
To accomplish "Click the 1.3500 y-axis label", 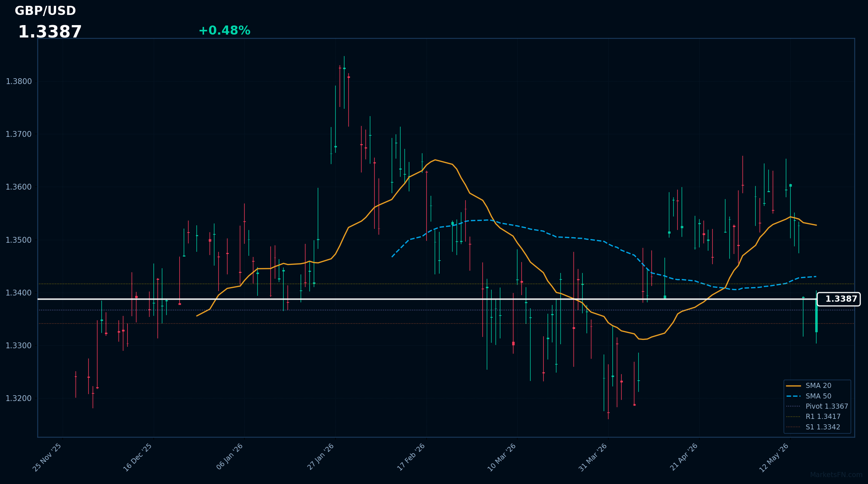I will 19,240.
